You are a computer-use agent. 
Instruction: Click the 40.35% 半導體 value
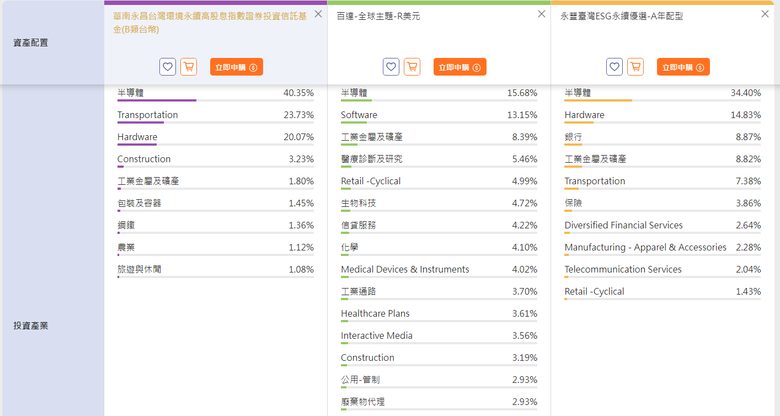298,93
